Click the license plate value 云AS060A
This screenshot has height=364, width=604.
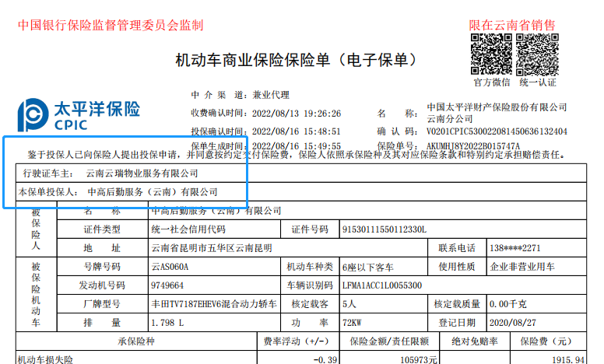(x=170, y=267)
